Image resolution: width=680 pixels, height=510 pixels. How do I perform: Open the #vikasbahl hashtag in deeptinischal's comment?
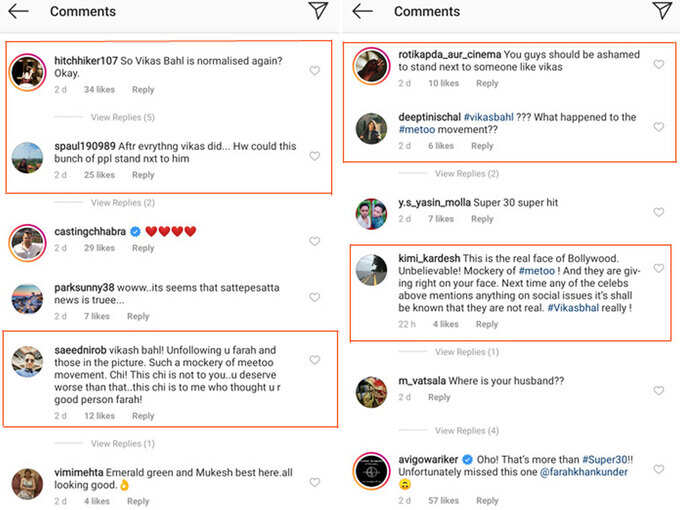tap(489, 117)
